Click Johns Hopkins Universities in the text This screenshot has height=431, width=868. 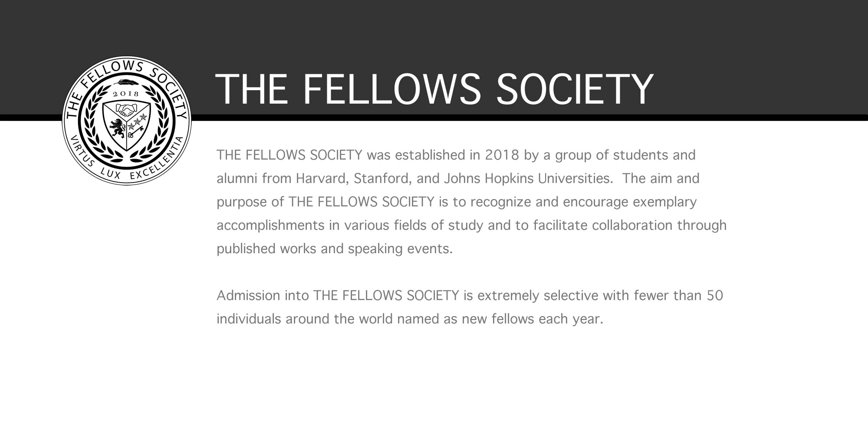(521, 179)
